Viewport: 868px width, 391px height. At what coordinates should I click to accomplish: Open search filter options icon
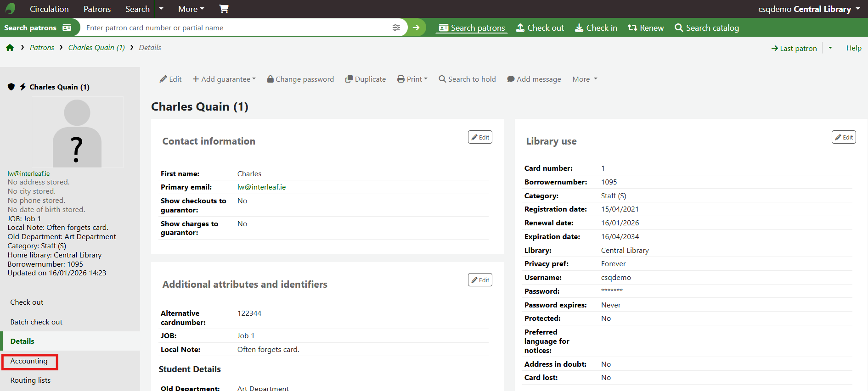pyautogui.click(x=396, y=28)
